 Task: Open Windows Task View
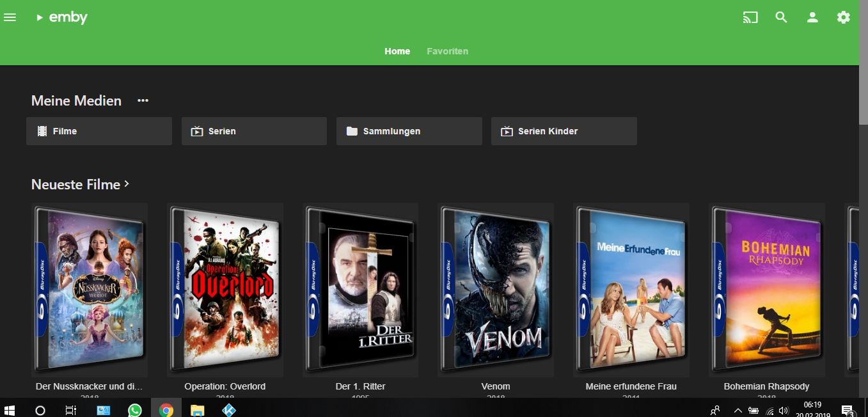71,411
